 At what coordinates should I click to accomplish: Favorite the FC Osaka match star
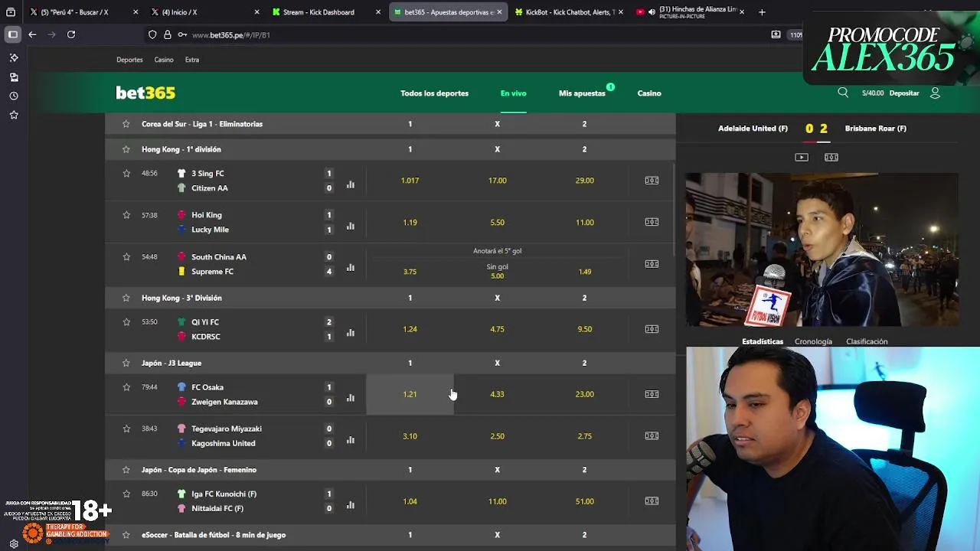pos(126,387)
